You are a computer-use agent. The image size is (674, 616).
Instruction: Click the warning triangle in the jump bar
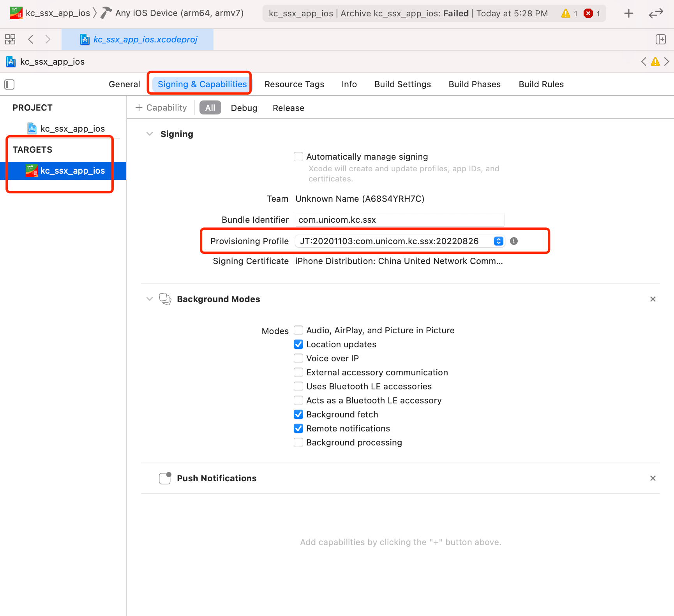point(655,62)
